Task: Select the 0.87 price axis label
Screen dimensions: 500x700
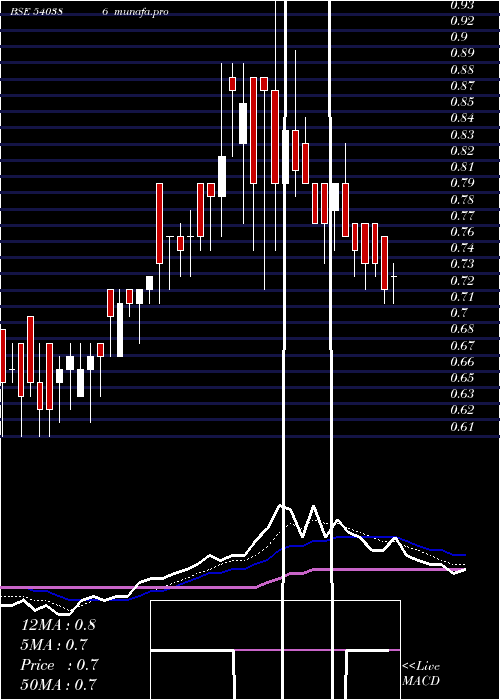Action: click(462, 85)
